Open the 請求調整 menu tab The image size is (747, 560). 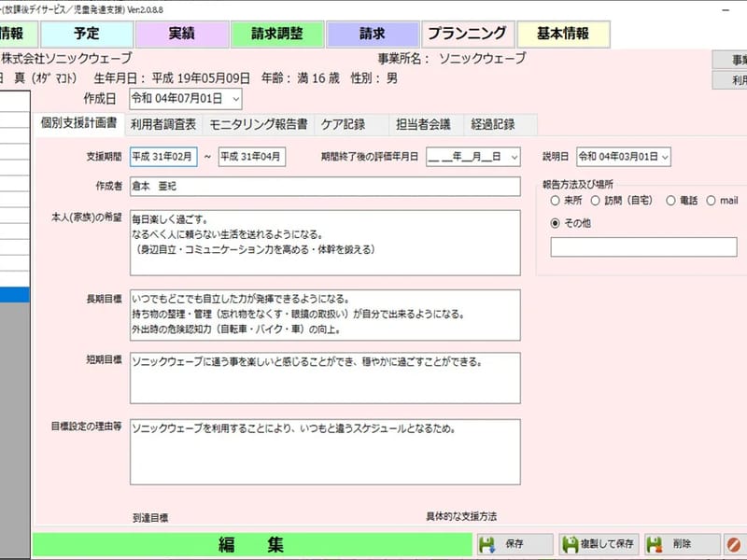277,34
